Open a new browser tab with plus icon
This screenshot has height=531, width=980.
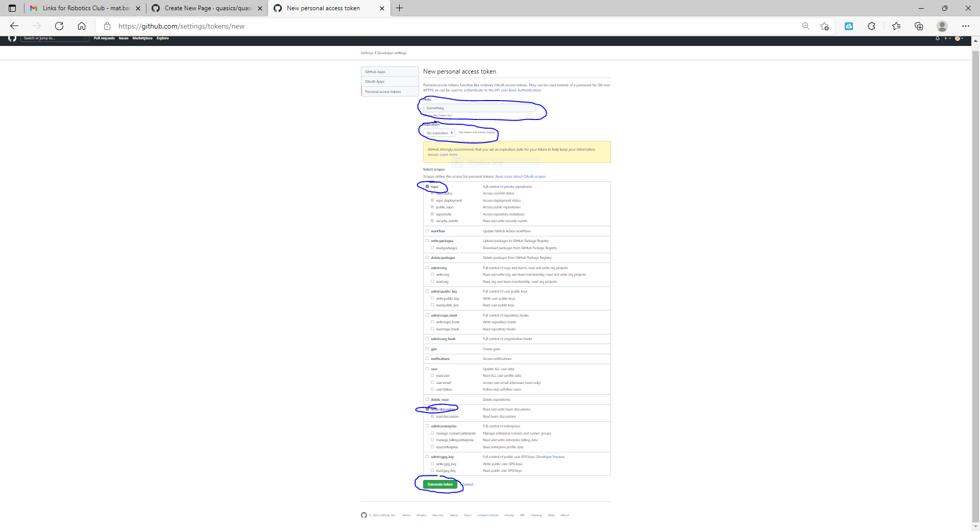click(x=399, y=8)
